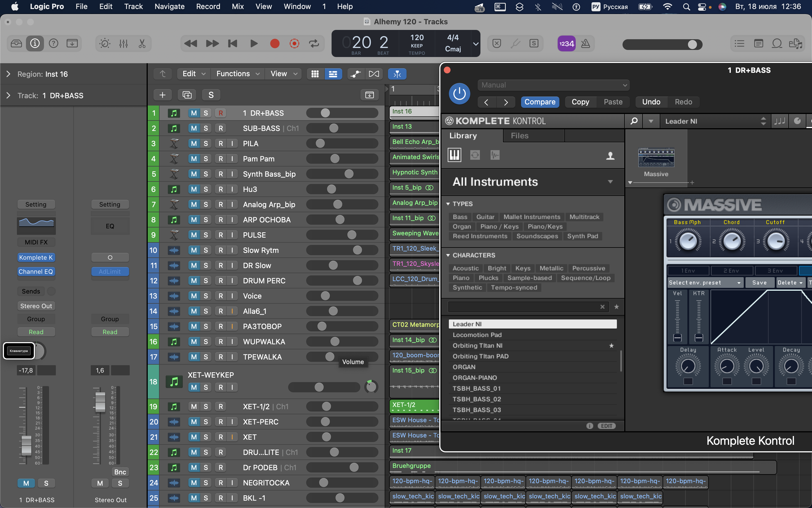
Task: Click the Compare button
Action: click(540, 102)
